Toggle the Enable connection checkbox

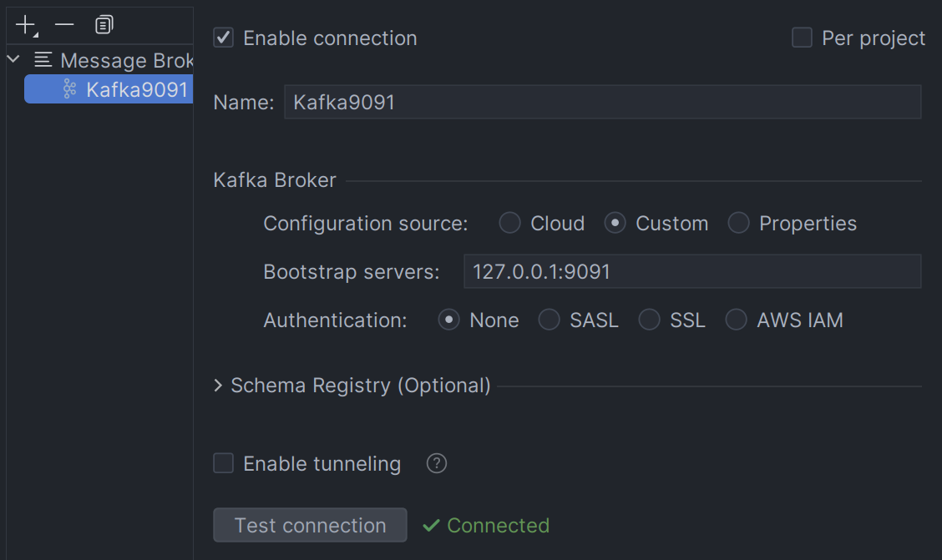point(224,38)
